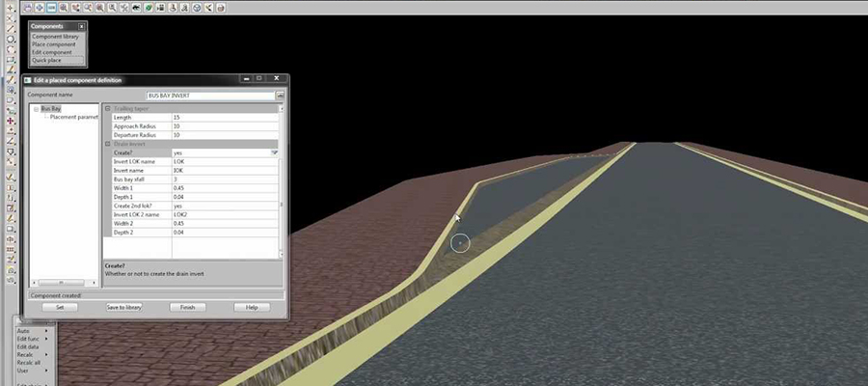This screenshot has width=868, height=386.
Task: Click the Width 1 value
Action: click(225, 188)
